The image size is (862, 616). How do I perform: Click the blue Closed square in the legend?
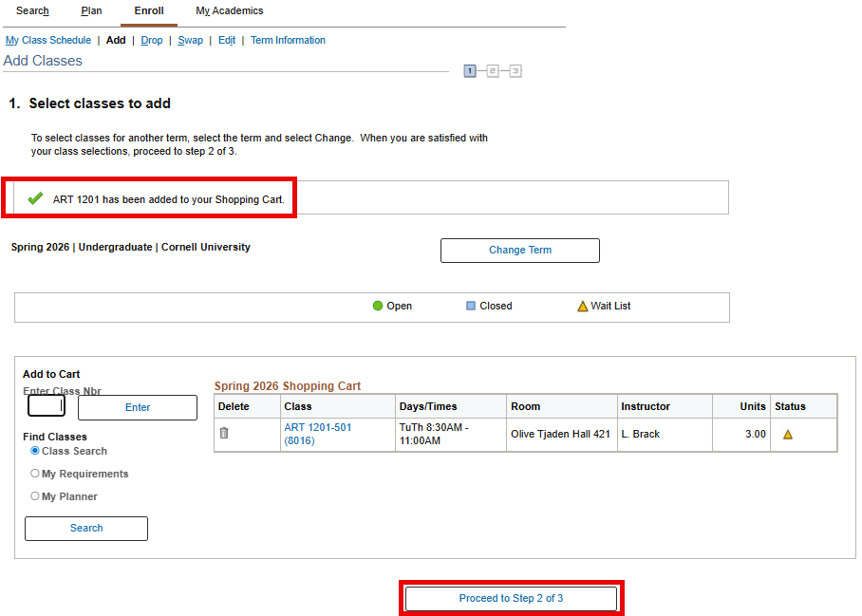click(x=471, y=306)
